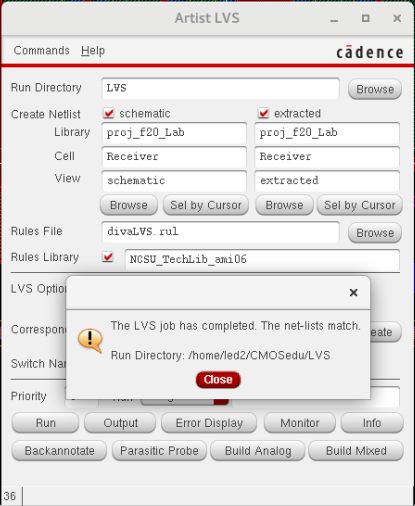Toggle the schematic netlist checkbox
The image size is (415, 506).
108,113
